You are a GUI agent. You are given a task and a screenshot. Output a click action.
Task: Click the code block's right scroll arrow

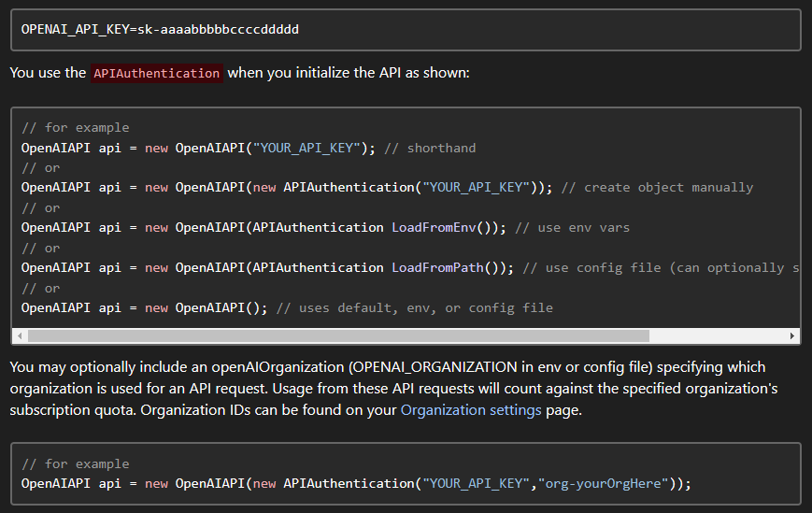(x=793, y=336)
